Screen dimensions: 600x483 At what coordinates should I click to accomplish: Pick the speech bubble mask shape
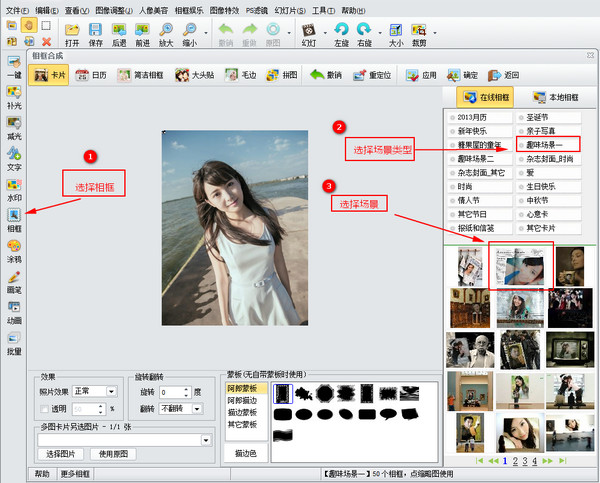click(x=388, y=414)
